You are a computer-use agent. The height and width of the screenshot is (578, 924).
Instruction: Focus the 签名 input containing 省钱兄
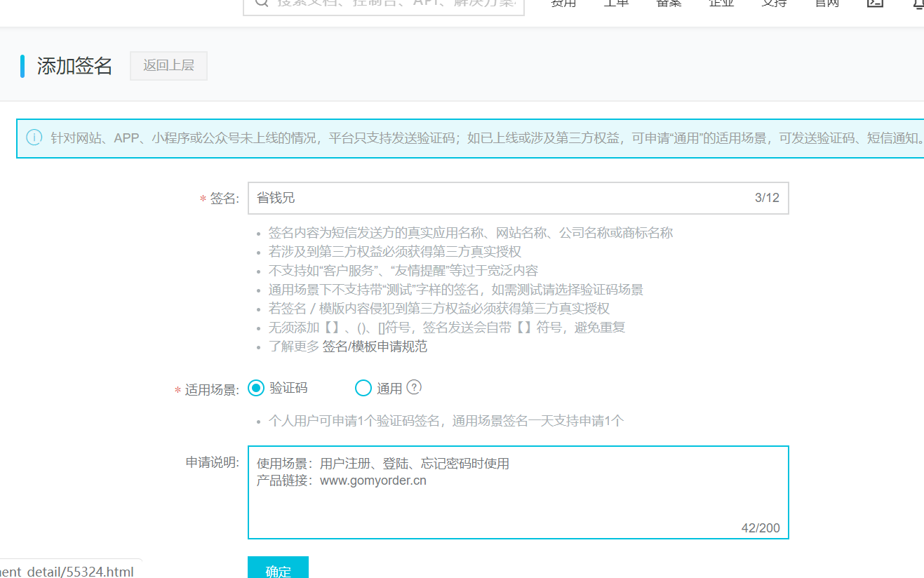point(518,198)
